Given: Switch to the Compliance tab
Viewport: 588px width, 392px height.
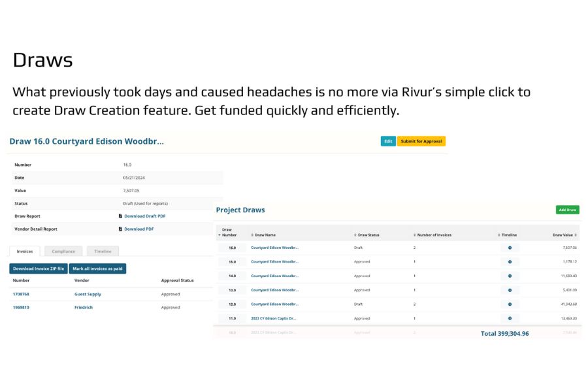Looking at the screenshot, I should coord(64,251).
